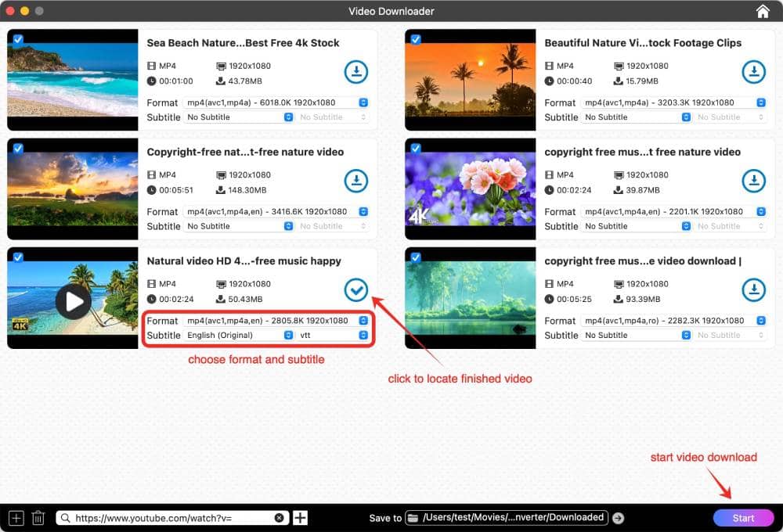Open the vtt subtitle format dropdown
Image resolution: width=783 pixels, height=532 pixels.
point(333,335)
